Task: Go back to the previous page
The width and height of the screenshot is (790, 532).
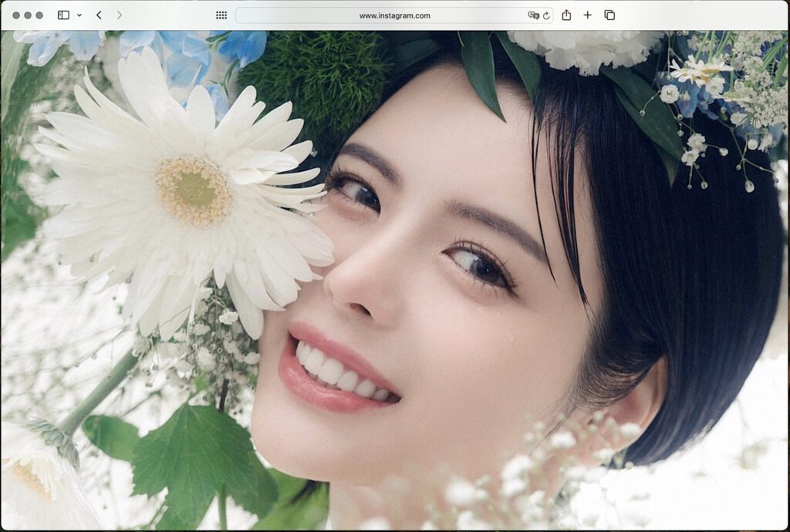Action: [99, 15]
